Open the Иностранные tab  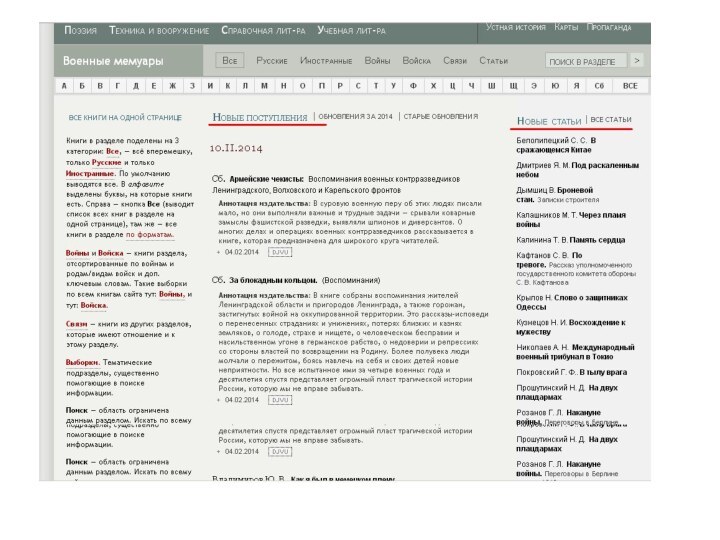(x=326, y=61)
